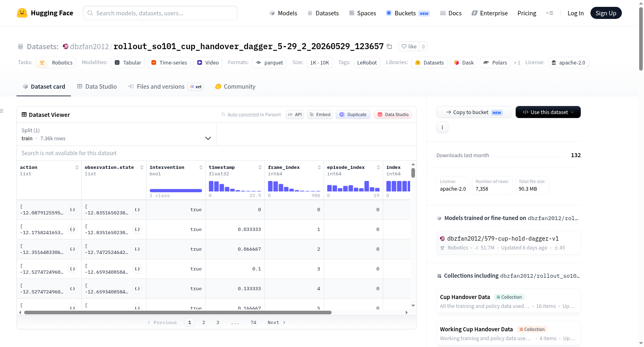
Task: Click the Robotics task tag
Action: coord(56,62)
